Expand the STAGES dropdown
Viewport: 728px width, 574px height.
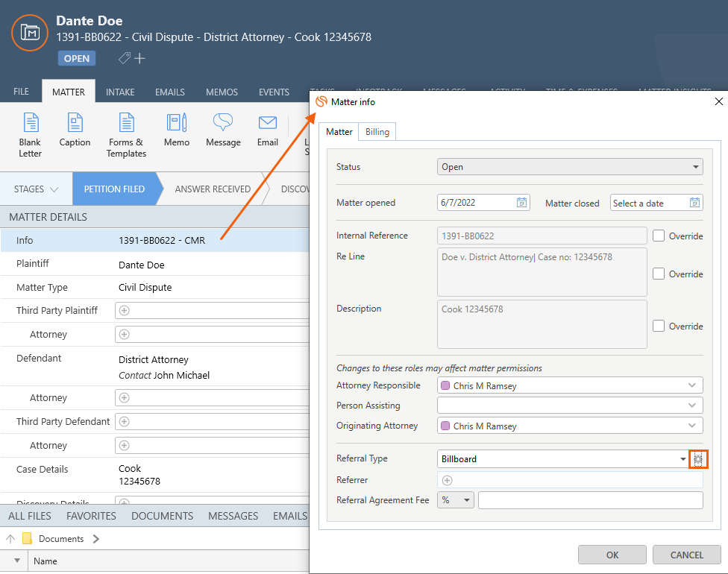click(x=37, y=189)
